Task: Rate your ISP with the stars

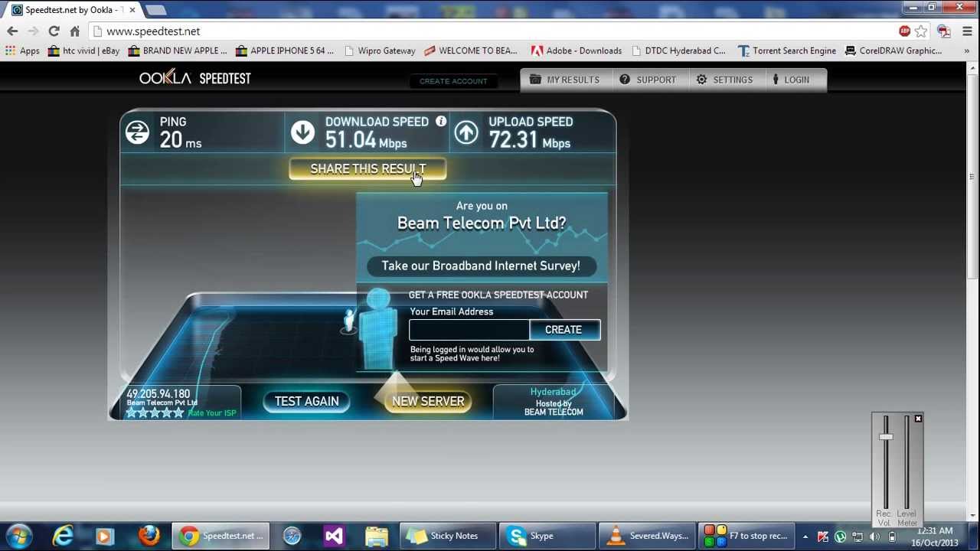Action: pyautogui.click(x=155, y=412)
